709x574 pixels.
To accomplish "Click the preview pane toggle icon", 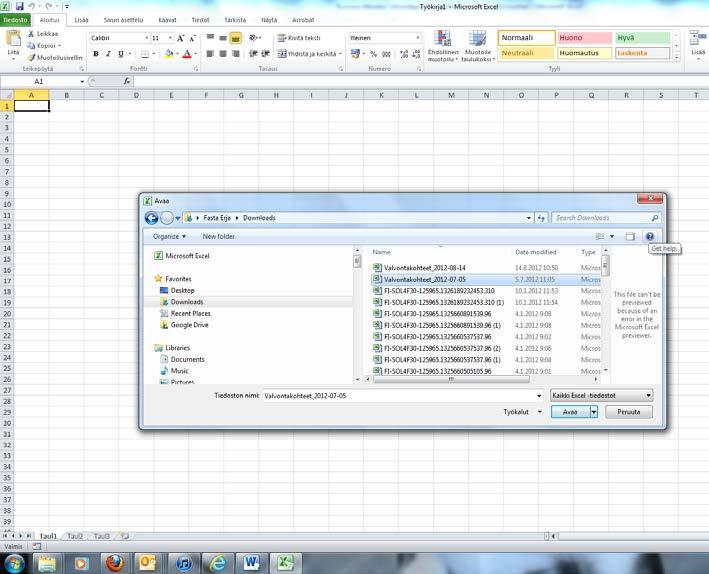I will pos(630,237).
